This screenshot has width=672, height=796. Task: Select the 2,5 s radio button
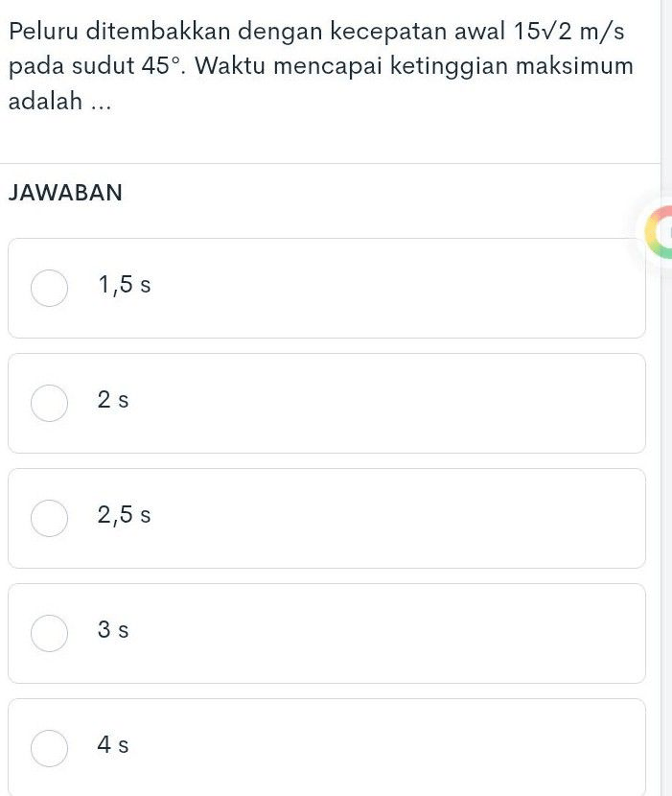click(50, 518)
